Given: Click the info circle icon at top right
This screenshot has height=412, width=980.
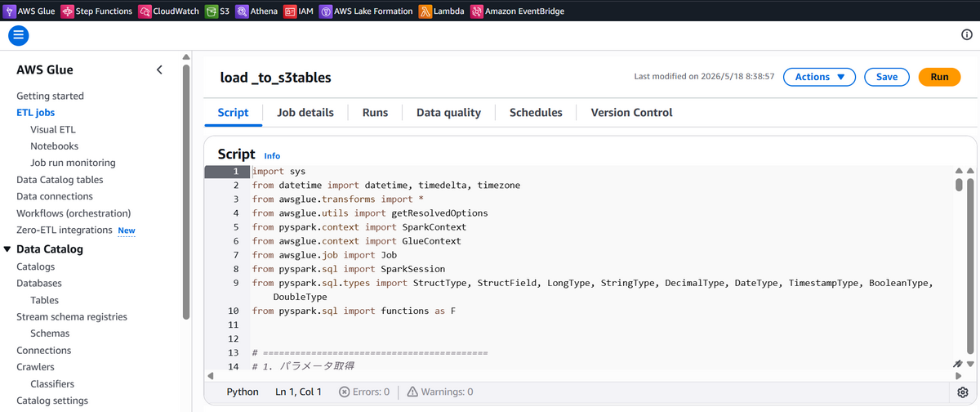Looking at the screenshot, I should click(967, 35).
